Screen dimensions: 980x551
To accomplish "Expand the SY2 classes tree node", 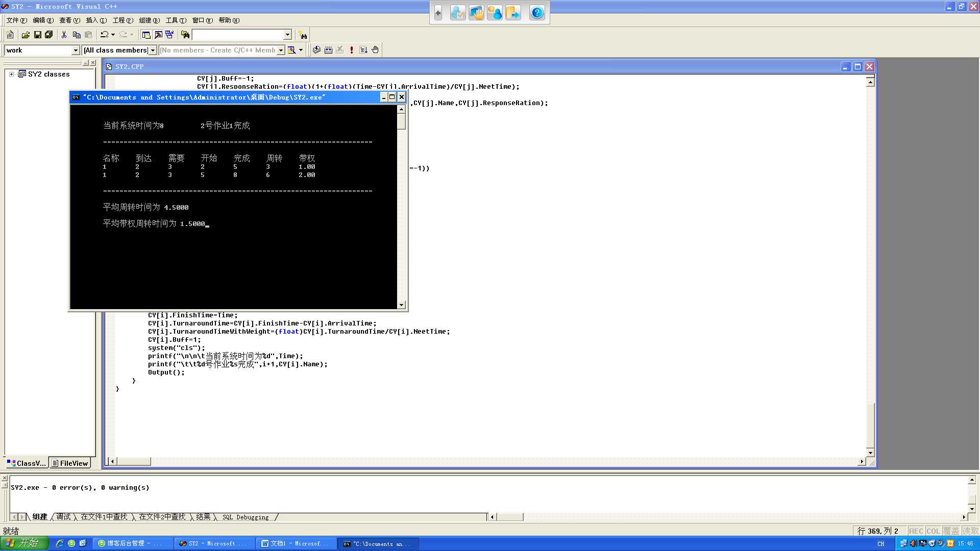I will 11,74.
